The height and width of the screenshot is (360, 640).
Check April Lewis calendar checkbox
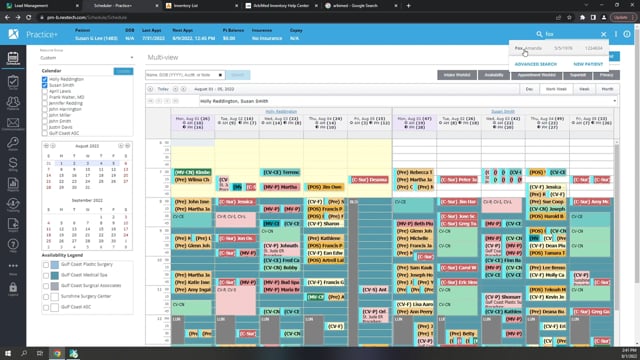[44, 91]
